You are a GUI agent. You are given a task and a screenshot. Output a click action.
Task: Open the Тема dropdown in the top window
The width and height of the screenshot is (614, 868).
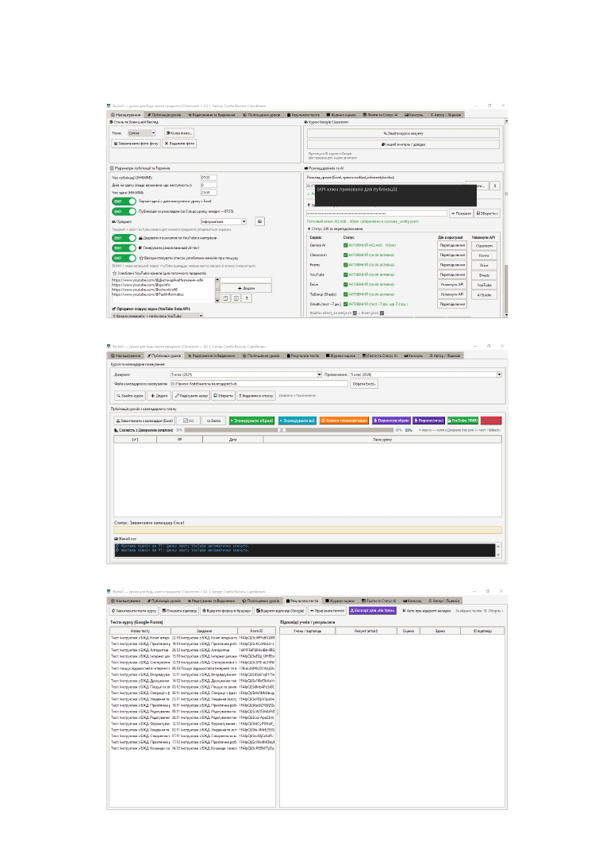pyautogui.click(x=142, y=133)
